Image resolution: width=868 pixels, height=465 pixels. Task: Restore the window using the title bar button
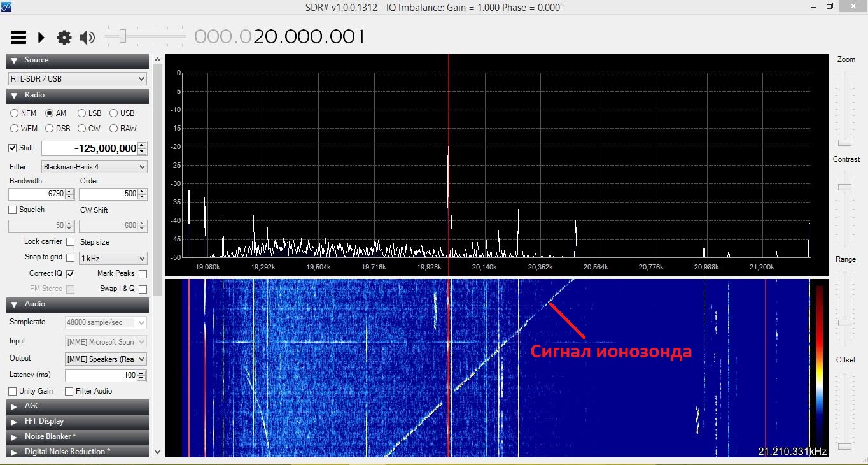coord(829,6)
